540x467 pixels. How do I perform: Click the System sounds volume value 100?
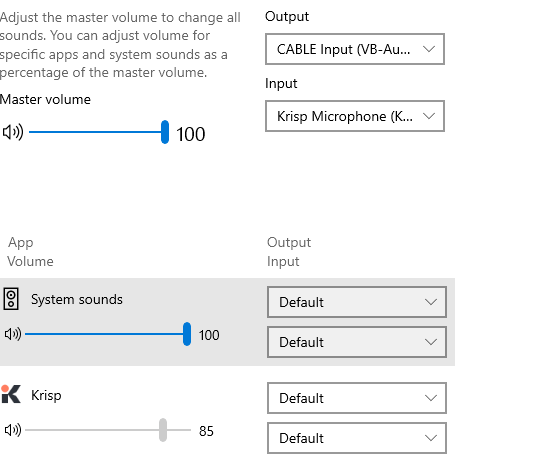(209, 335)
